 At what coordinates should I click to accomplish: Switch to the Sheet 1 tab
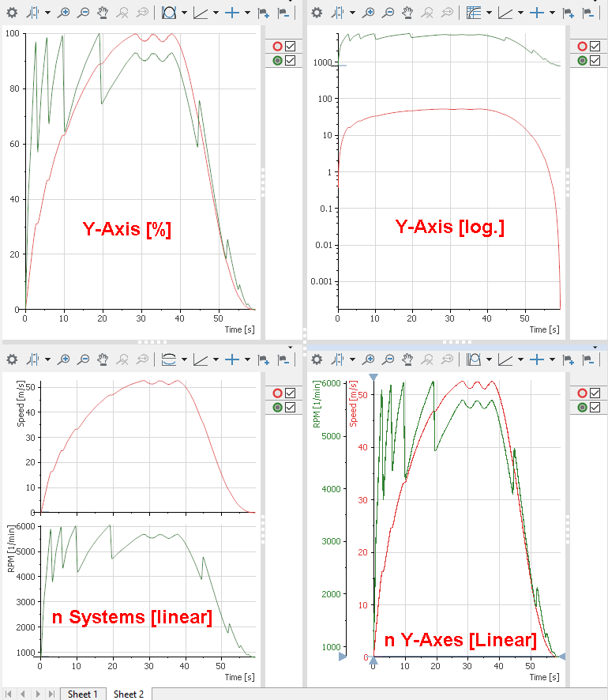[83, 694]
